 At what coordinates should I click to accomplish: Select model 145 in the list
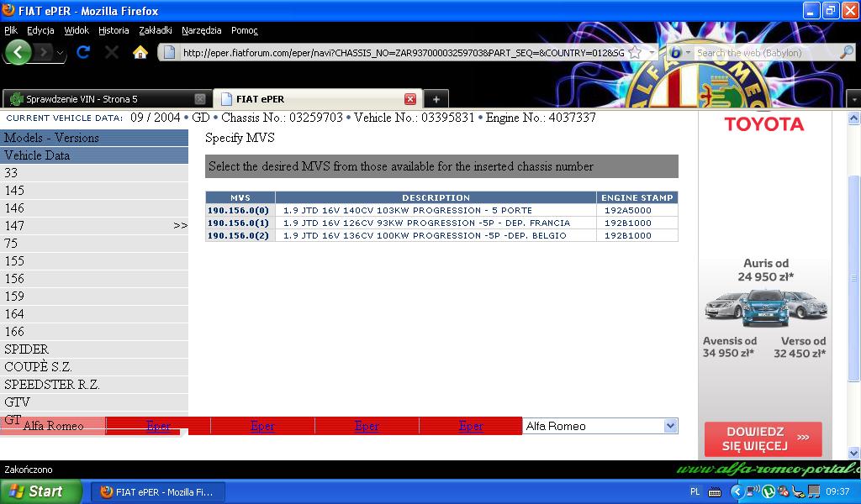click(94, 191)
